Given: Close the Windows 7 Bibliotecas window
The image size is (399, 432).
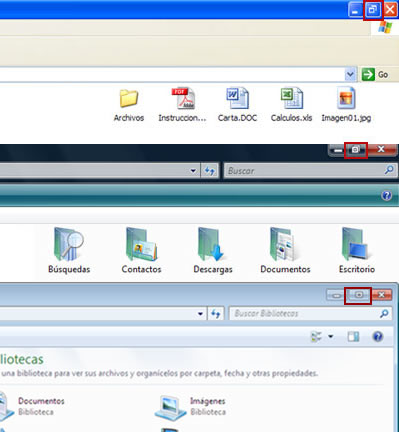Looking at the screenshot, I should tap(382, 295).
